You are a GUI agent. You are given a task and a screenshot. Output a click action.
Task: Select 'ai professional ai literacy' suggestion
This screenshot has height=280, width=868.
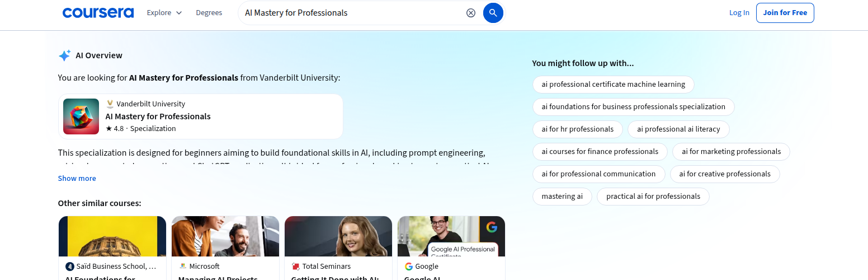click(x=678, y=129)
